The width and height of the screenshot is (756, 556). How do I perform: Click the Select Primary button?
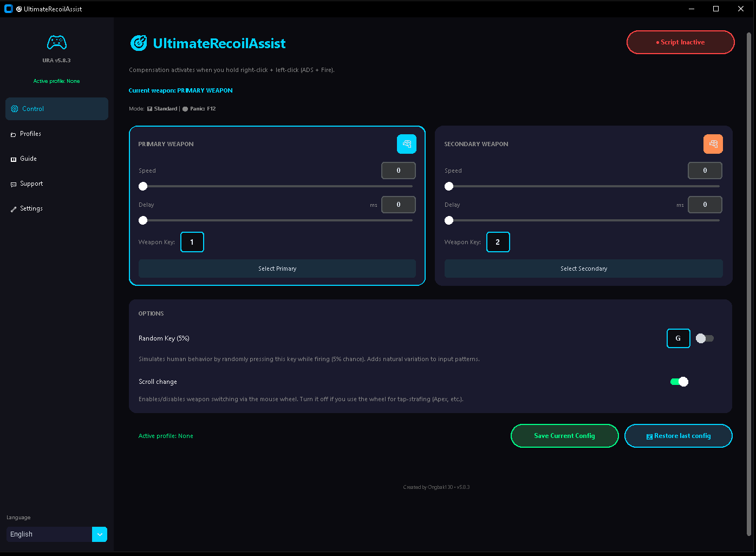point(277,269)
